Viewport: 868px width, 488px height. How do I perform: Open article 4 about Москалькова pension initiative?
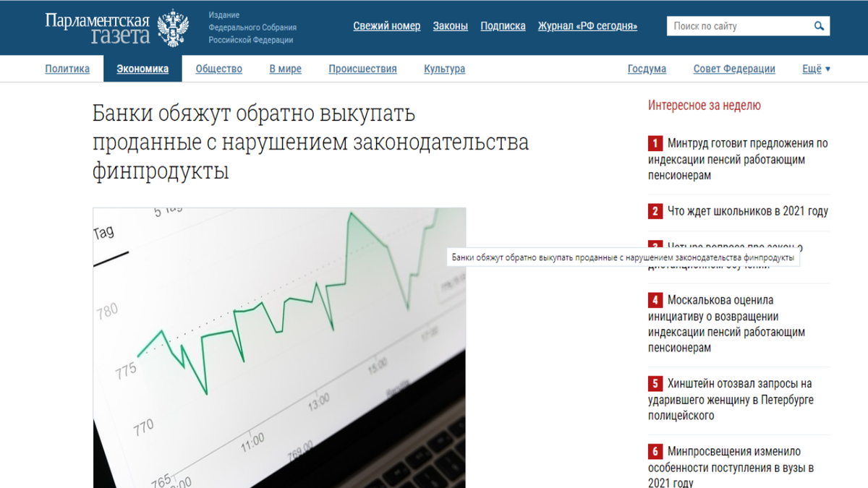[726, 324]
